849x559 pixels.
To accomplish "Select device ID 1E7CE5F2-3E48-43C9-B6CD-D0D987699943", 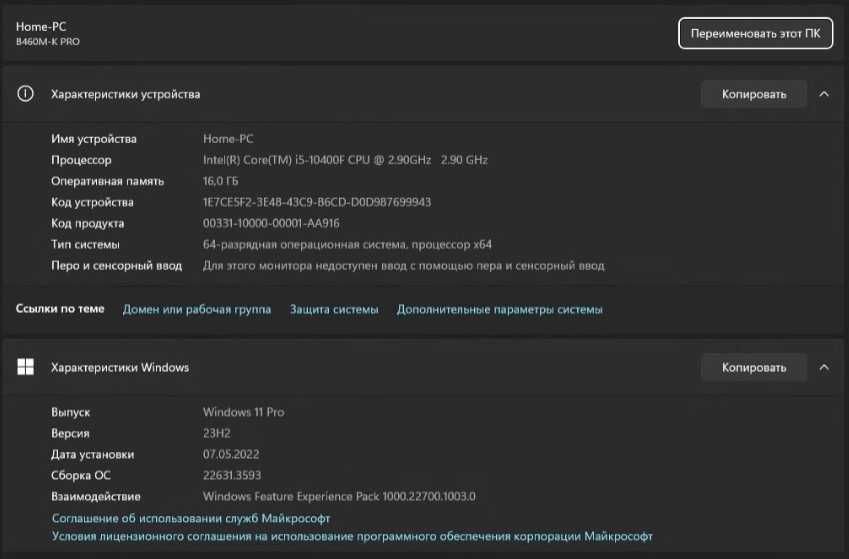I will pos(317,202).
